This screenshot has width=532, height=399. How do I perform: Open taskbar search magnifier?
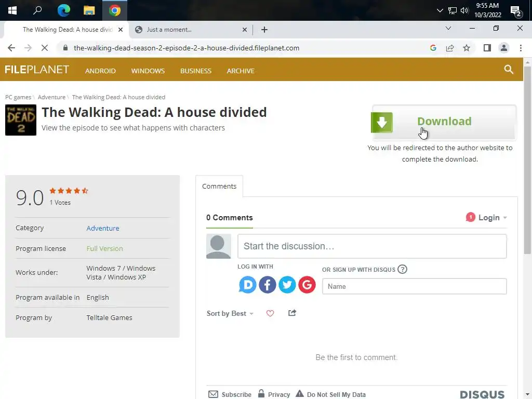tap(37, 10)
